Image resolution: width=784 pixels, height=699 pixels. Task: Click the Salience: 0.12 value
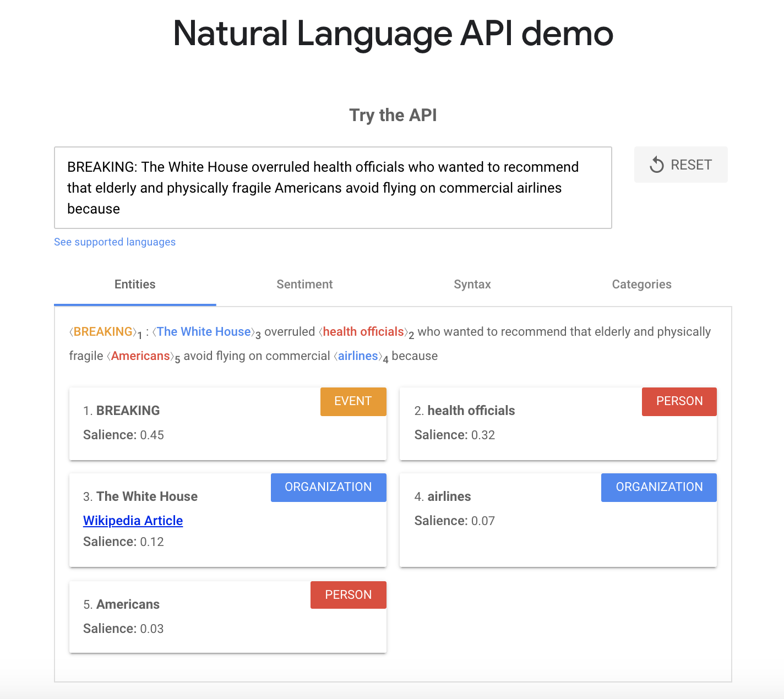(x=124, y=542)
